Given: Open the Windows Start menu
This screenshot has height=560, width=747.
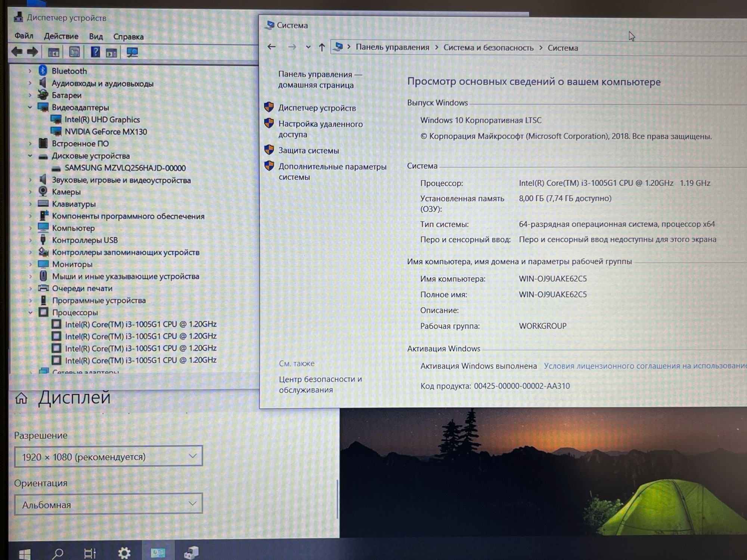Looking at the screenshot, I should (x=25, y=554).
